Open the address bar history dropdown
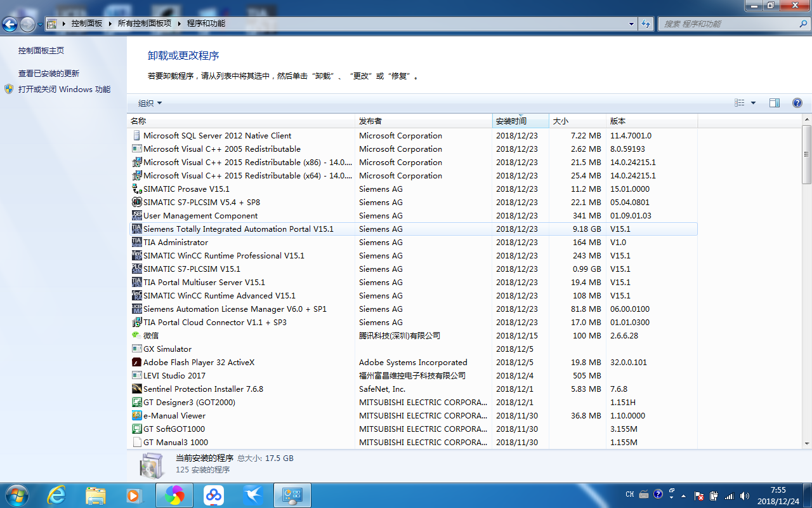This screenshot has width=812, height=508. tap(631, 23)
